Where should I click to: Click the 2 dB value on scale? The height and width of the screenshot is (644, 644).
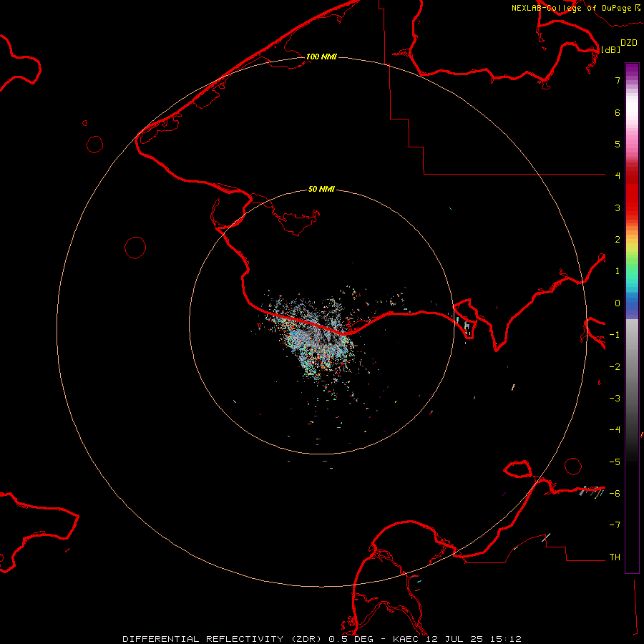click(618, 240)
